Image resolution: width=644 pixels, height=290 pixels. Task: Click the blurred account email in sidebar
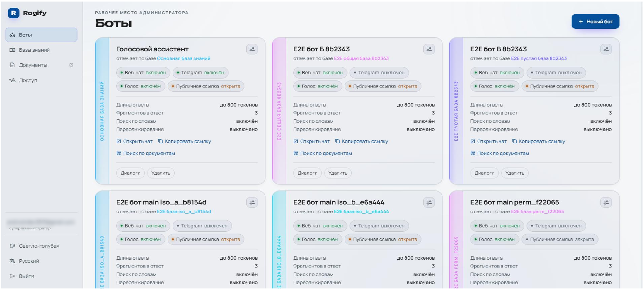pyautogui.click(x=40, y=222)
